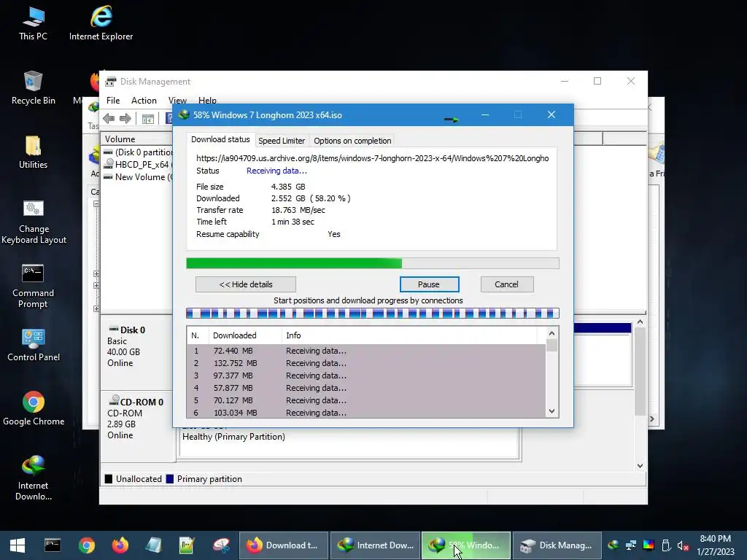Select HBCD_PE_x64 volume row

pos(138,164)
